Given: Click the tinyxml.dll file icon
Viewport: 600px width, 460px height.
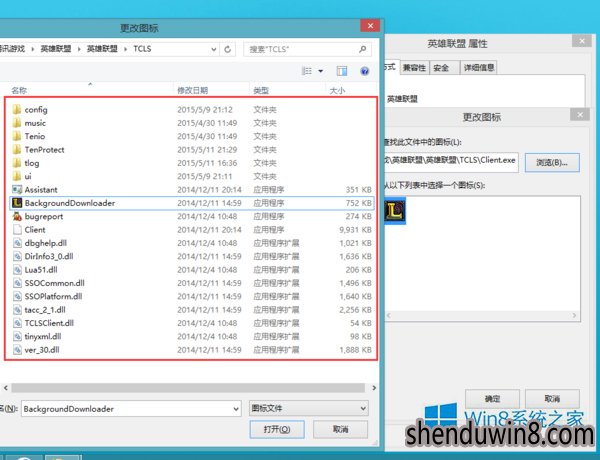Looking at the screenshot, I should tap(17, 337).
